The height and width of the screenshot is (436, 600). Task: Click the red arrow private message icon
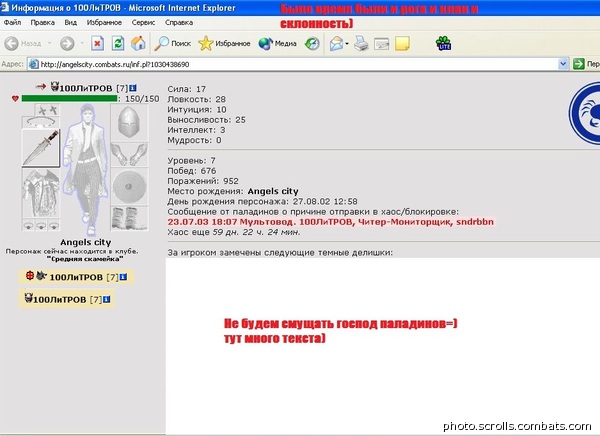[41, 87]
